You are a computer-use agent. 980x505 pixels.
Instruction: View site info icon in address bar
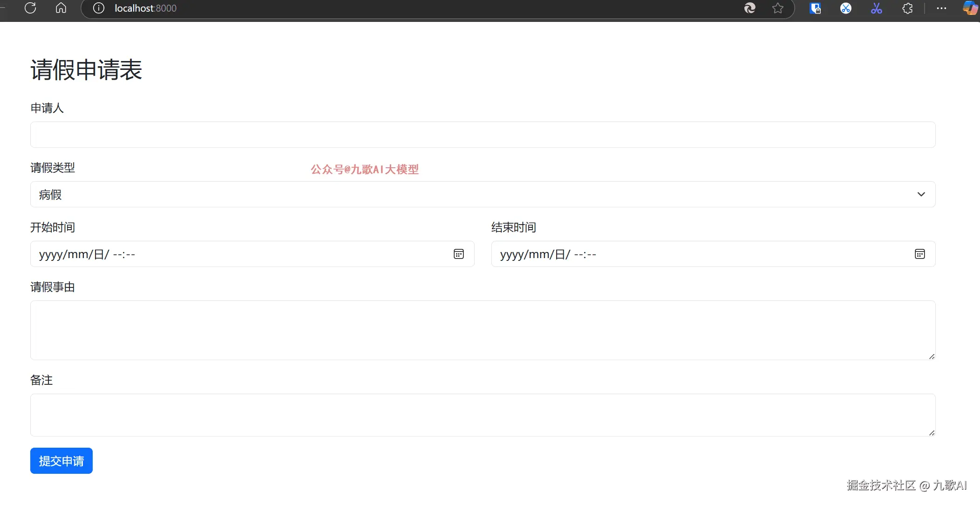point(98,8)
